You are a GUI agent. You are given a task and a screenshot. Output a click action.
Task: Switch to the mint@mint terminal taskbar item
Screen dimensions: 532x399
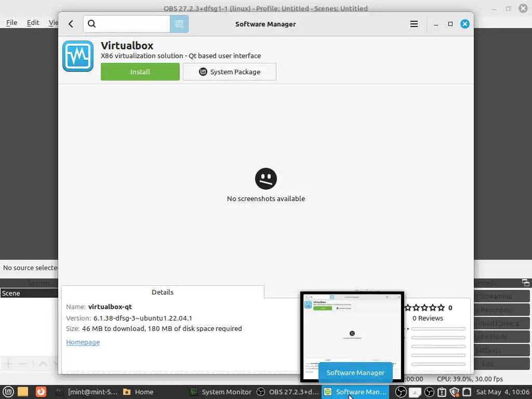click(87, 392)
